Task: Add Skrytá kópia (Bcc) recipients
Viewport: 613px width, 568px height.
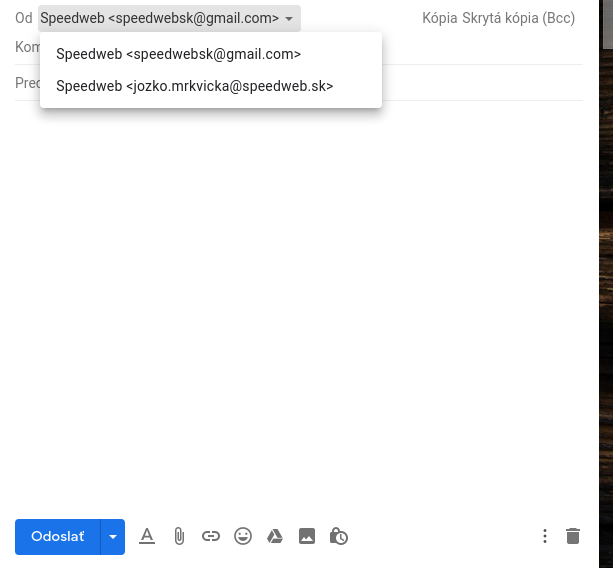Action: pyautogui.click(x=518, y=18)
